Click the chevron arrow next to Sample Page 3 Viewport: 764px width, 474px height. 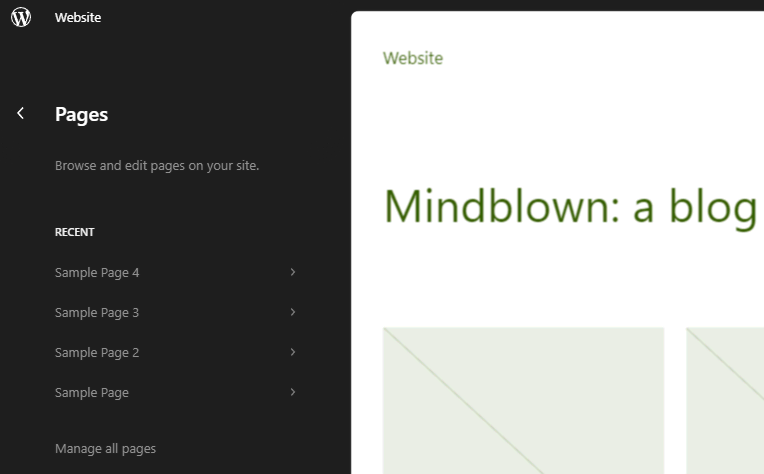[293, 312]
